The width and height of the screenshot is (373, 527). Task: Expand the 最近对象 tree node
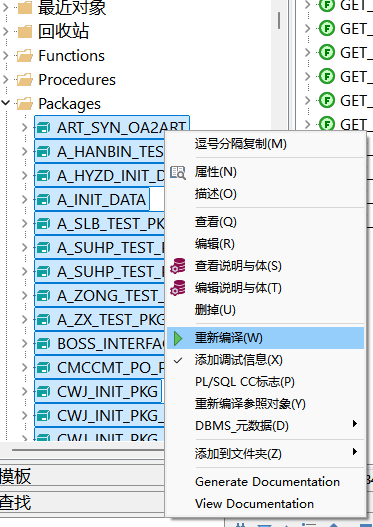(5, 8)
